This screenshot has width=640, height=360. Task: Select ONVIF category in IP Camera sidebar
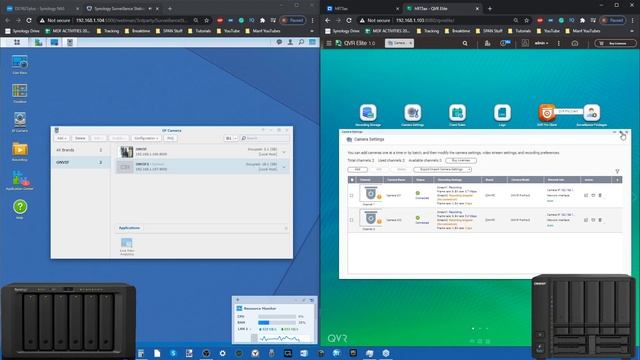click(x=79, y=162)
